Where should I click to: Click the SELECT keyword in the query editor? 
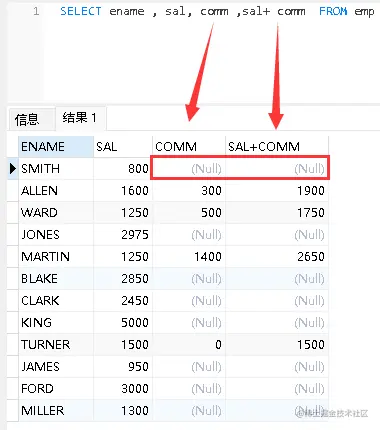coord(81,11)
